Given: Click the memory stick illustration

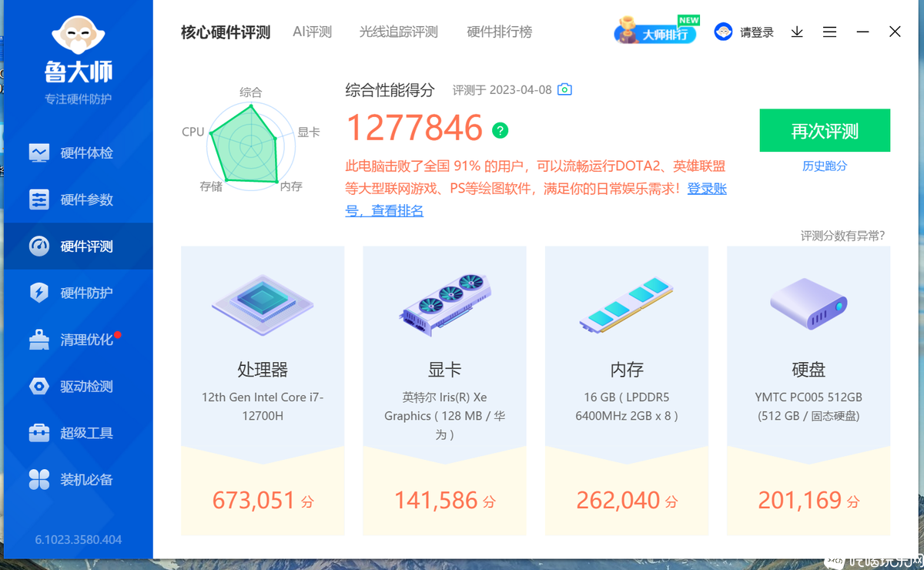Looking at the screenshot, I should point(626,305).
